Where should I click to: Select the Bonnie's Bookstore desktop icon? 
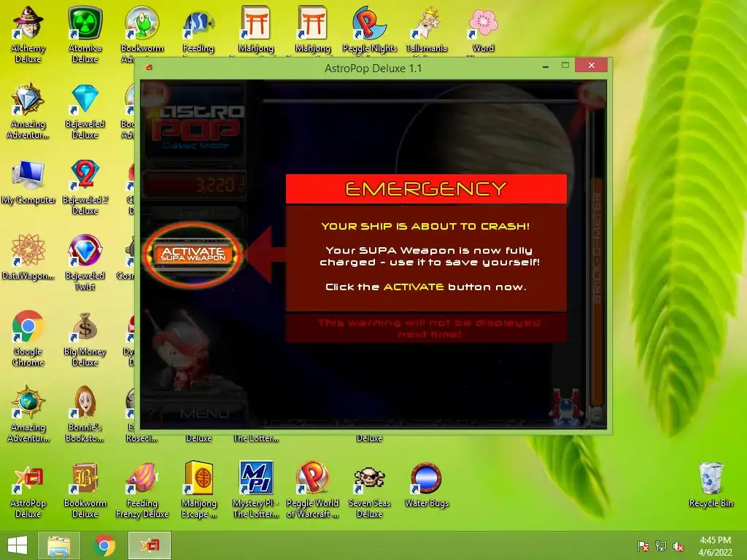coord(85,414)
